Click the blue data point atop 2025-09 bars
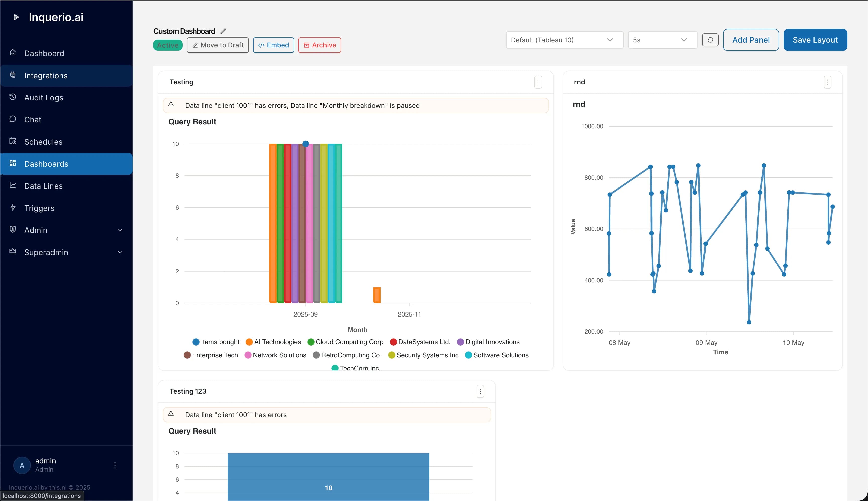The height and width of the screenshot is (501, 868). coord(306,144)
